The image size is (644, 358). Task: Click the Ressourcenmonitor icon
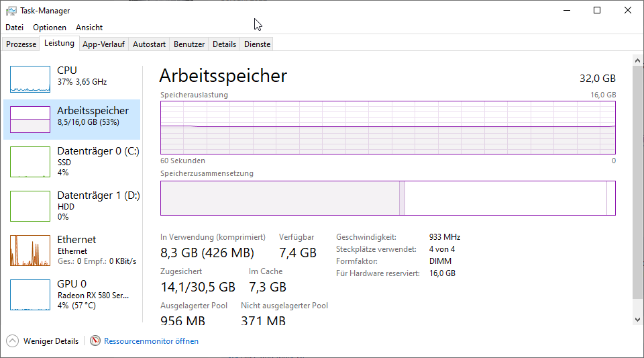[95, 341]
